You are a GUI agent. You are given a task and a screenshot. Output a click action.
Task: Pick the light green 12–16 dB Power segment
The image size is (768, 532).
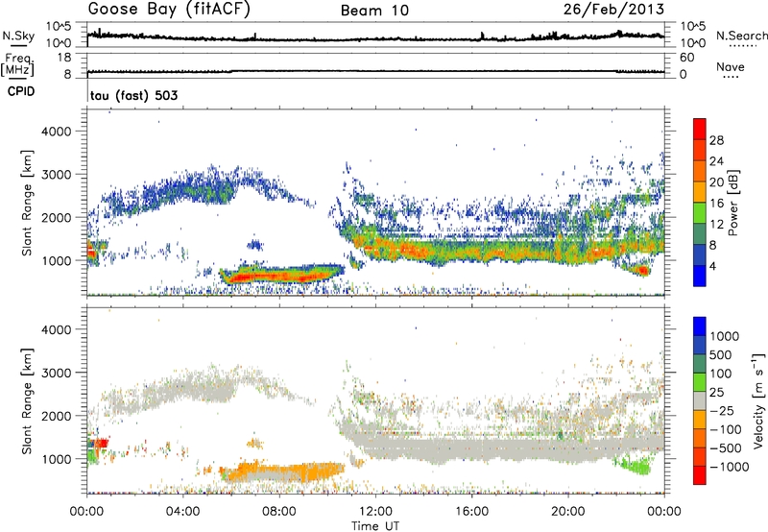(700, 213)
